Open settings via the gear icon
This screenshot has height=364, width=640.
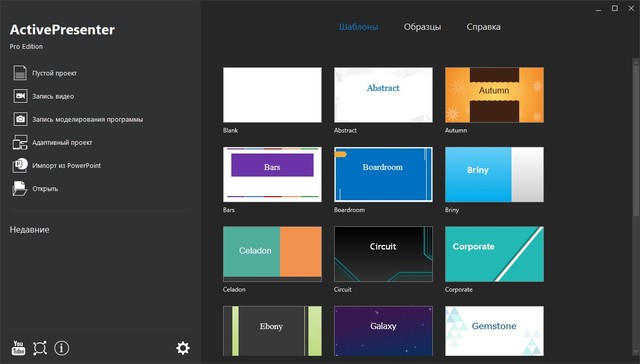182,348
